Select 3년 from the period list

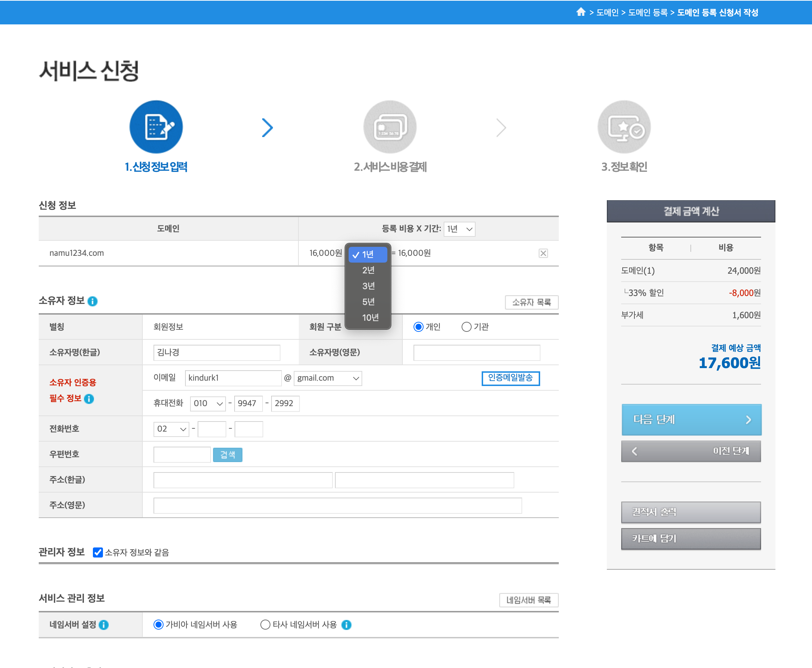(x=368, y=286)
